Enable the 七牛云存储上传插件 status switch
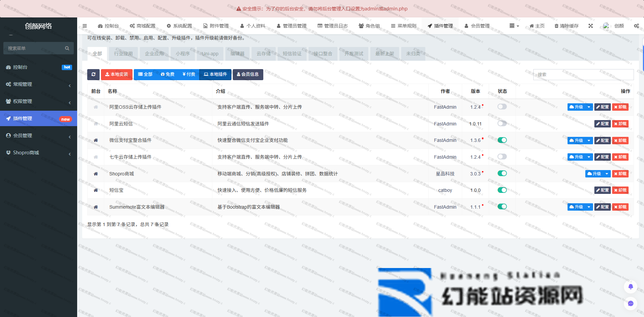 coord(502,157)
